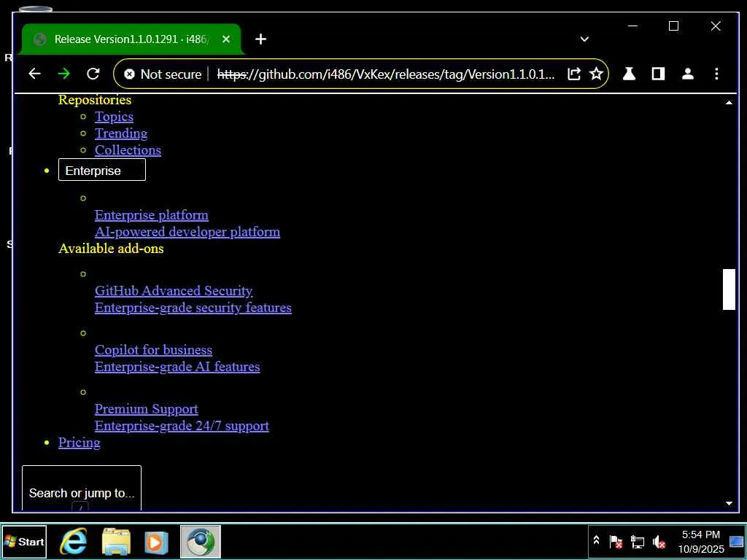Open the three-dot browser menu
The width and height of the screenshot is (747, 560).
click(x=716, y=74)
